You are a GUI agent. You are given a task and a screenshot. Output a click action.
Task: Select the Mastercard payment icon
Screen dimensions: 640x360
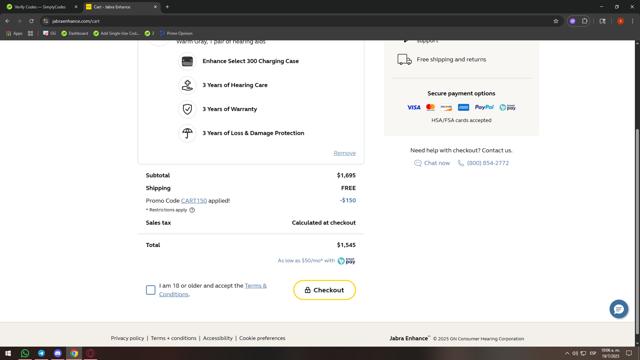coord(430,107)
